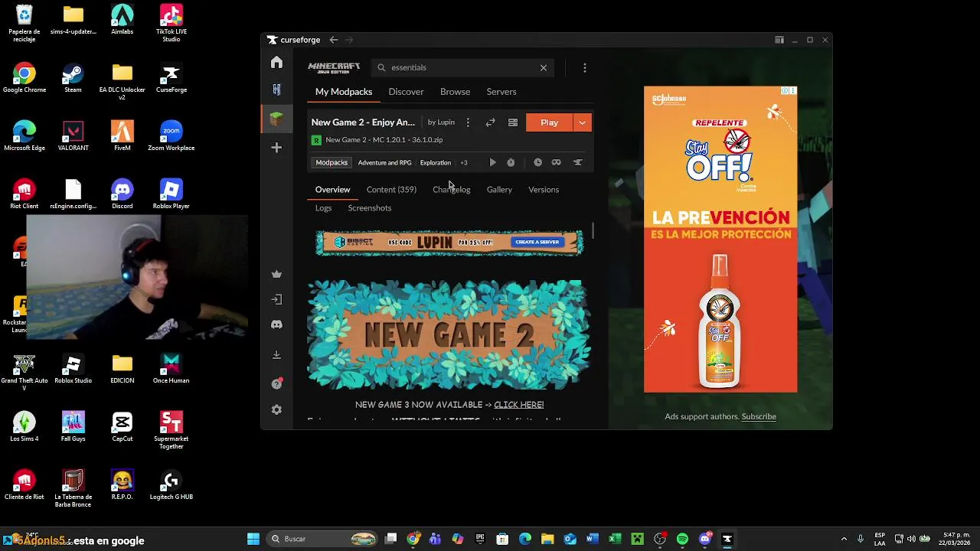
Task: Open the Changelog tab
Action: pyautogui.click(x=451, y=190)
